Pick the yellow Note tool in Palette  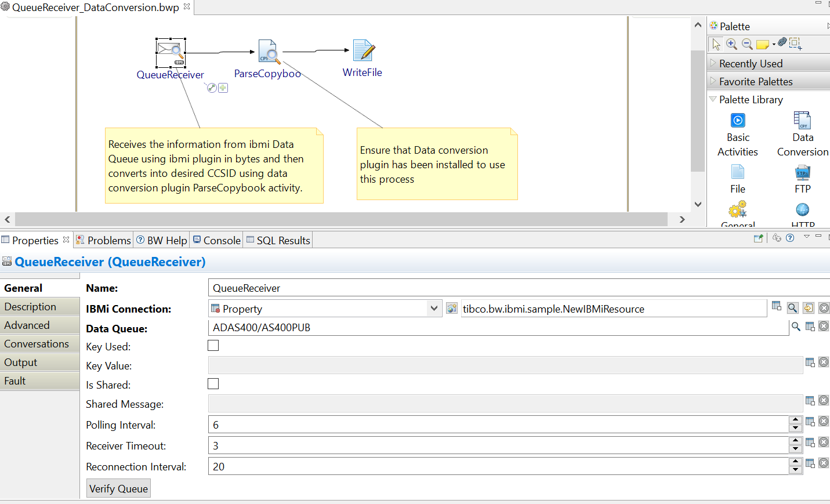[762, 44]
